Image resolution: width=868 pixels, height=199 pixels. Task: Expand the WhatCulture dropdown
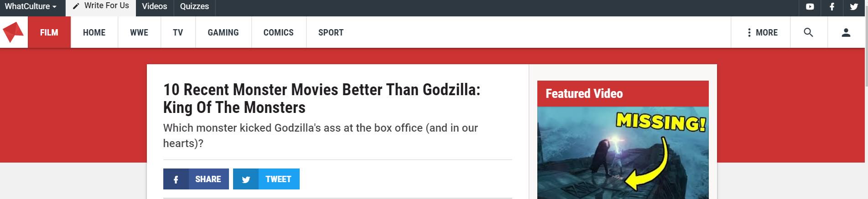[x=31, y=6]
